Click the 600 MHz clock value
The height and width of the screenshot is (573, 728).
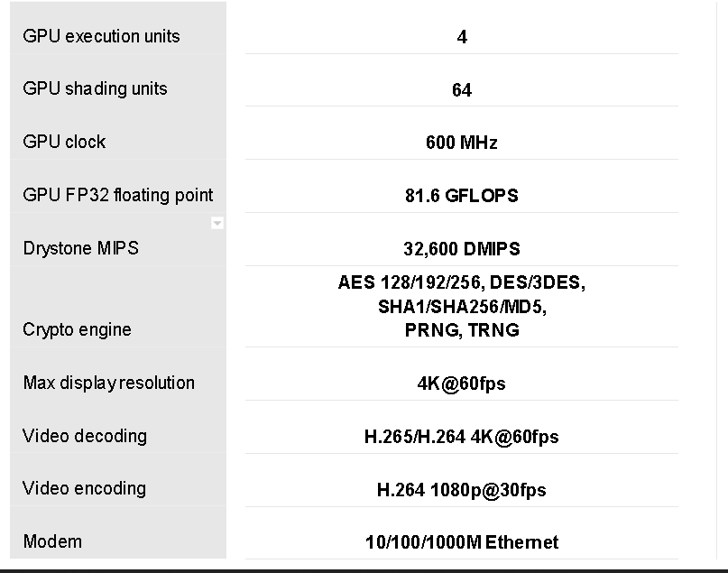tap(462, 143)
